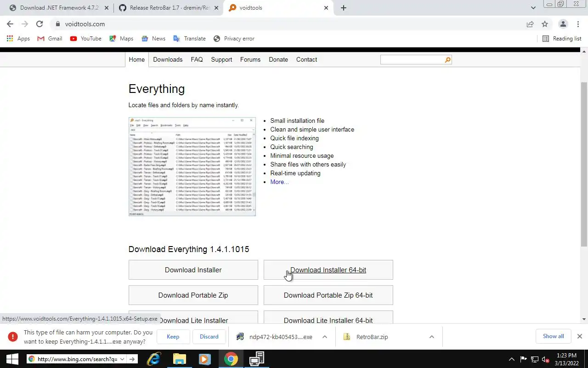The height and width of the screenshot is (368, 588).
Task: Click the Action Center flag icon
Action: [x=524, y=359]
